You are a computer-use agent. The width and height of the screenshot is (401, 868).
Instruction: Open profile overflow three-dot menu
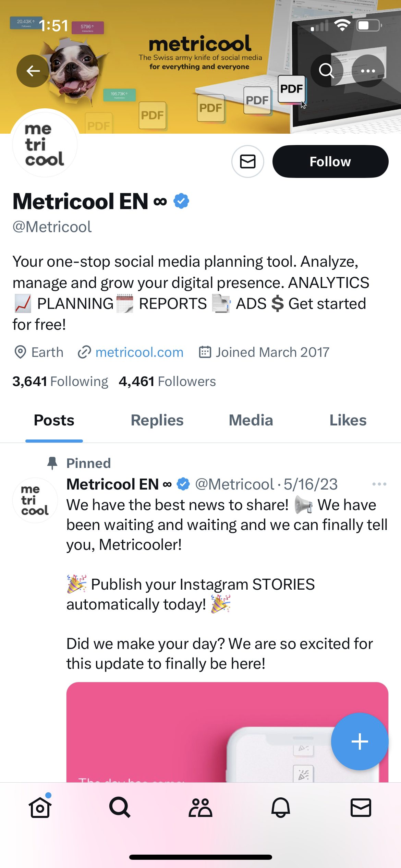tap(368, 71)
